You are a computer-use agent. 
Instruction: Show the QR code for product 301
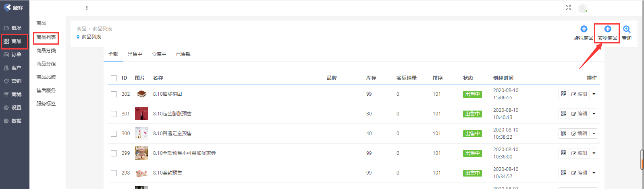click(564, 113)
